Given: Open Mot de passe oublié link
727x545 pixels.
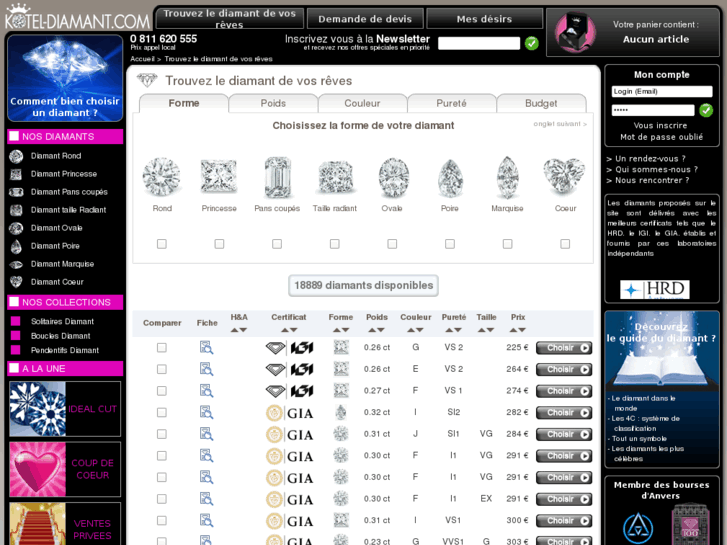Looking at the screenshot, I should (x=662, y=137).
